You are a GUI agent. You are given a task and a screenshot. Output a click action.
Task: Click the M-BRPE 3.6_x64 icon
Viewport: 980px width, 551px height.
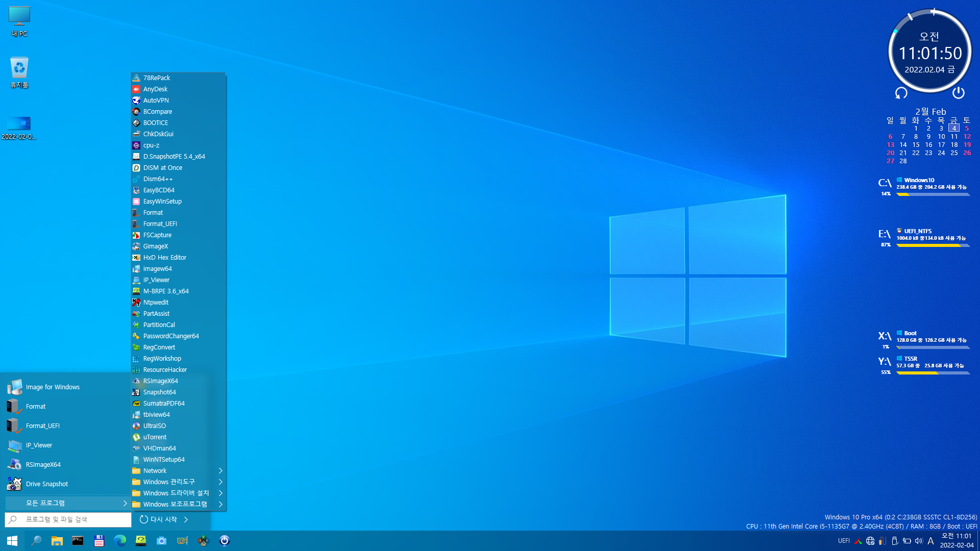pos(136,291)
